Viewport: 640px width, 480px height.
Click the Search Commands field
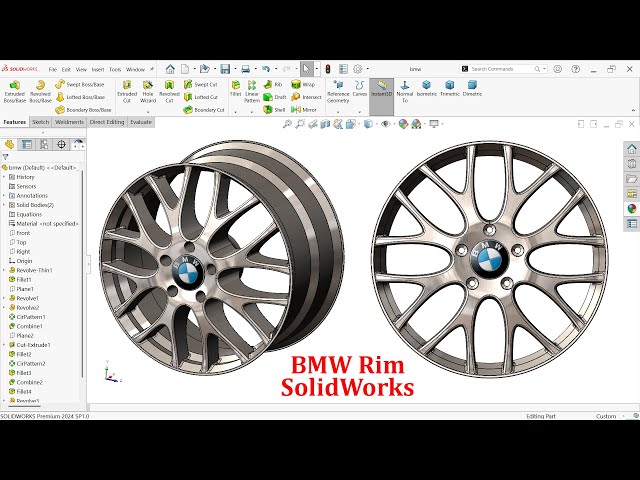504,69
